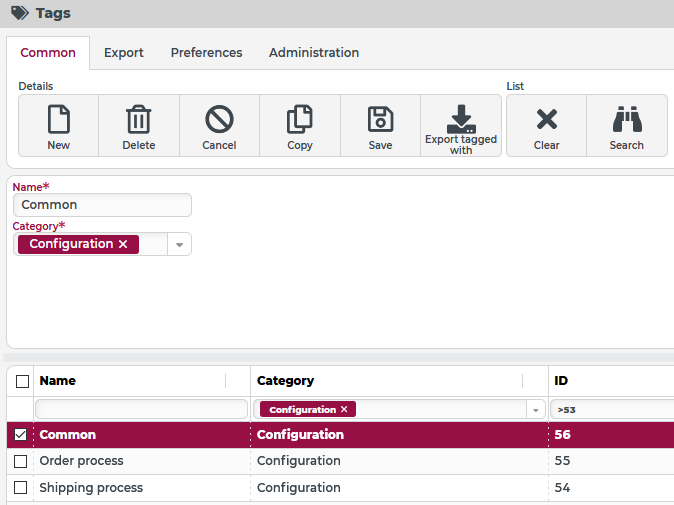Screen dimensions: 674x505
Task: Switch to the Export tab
Action: (x=124, y=53)
